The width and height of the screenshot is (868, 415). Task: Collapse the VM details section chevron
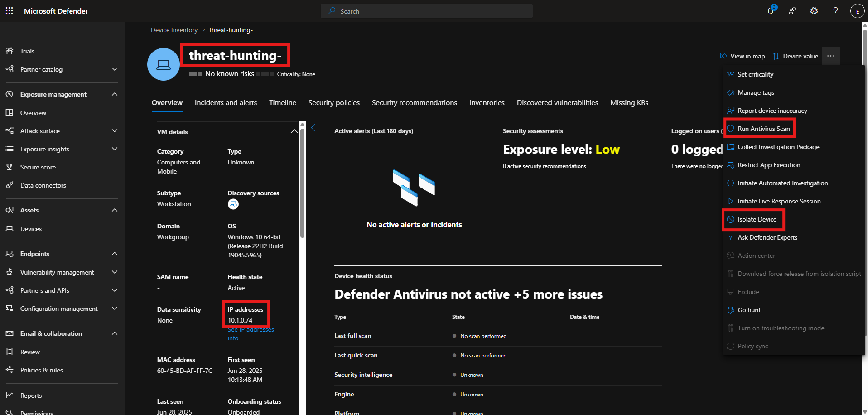click(x=294, y=132)
